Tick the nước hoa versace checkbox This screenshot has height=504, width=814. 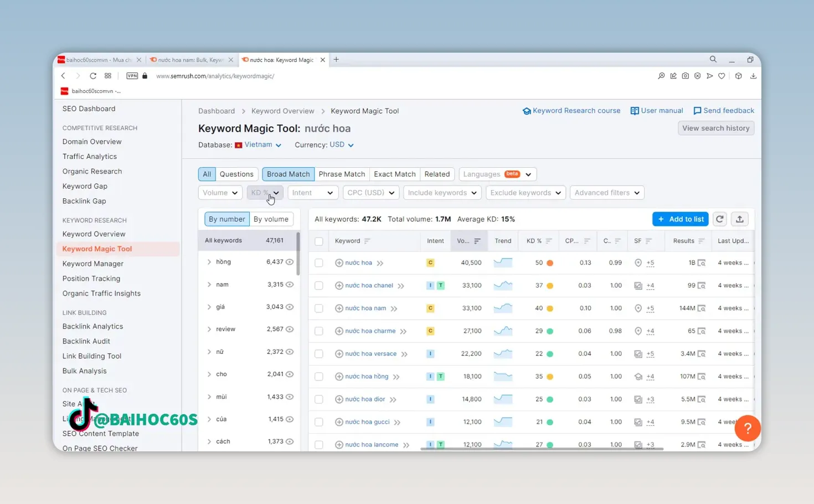click(x=319, y=353)
